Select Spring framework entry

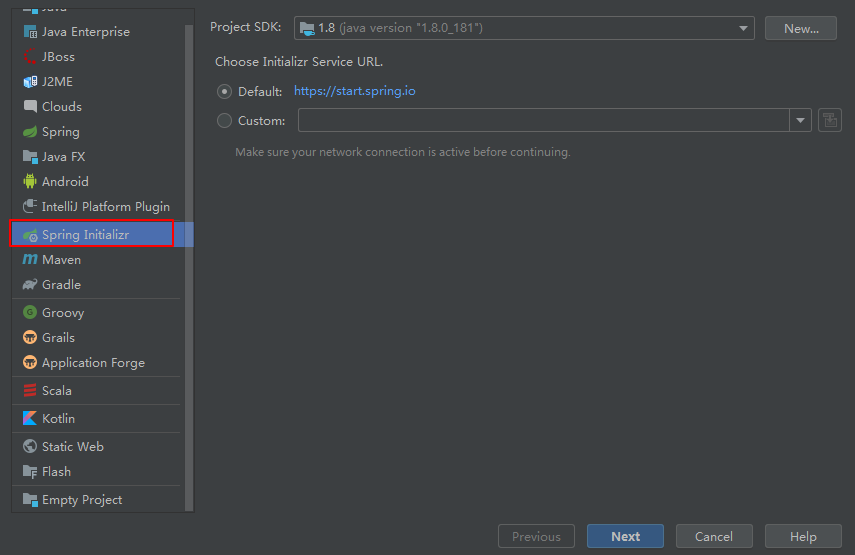(98, 132)
